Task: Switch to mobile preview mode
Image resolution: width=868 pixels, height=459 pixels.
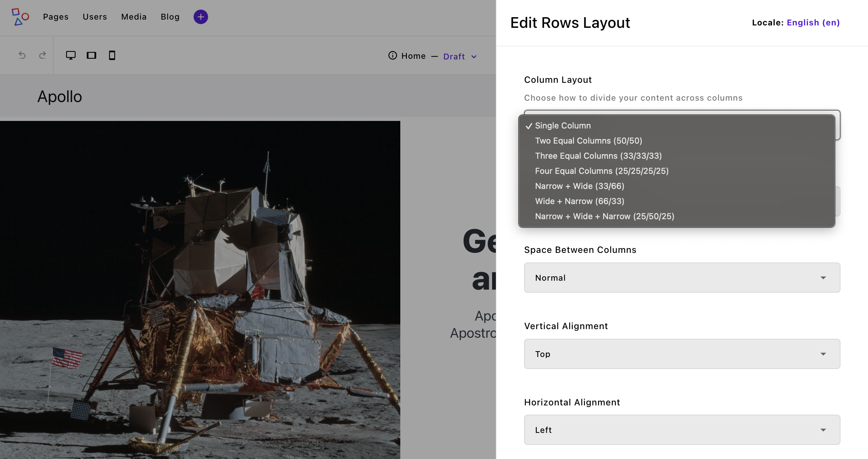Action: [x=111, y=55]
